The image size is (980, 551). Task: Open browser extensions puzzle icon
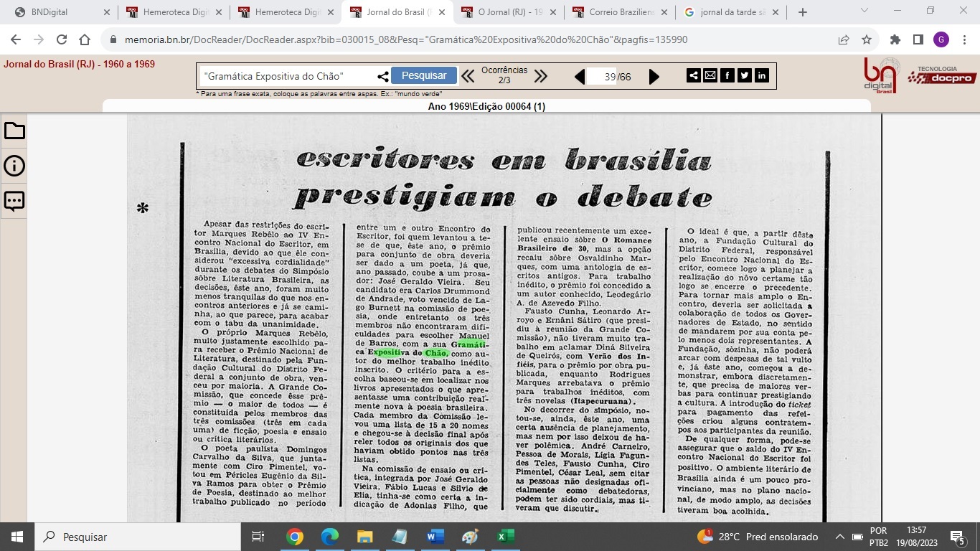(x=895, y=39)
